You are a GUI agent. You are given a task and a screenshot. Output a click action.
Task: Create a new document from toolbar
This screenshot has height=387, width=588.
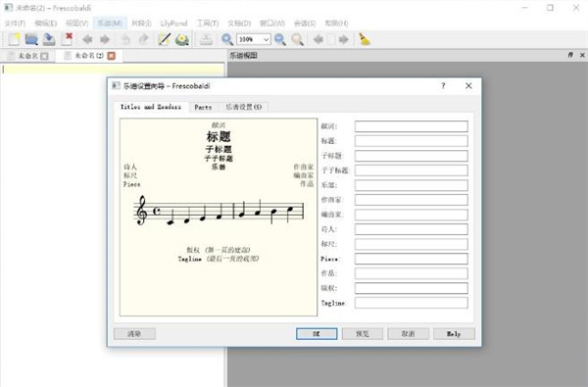15,39
